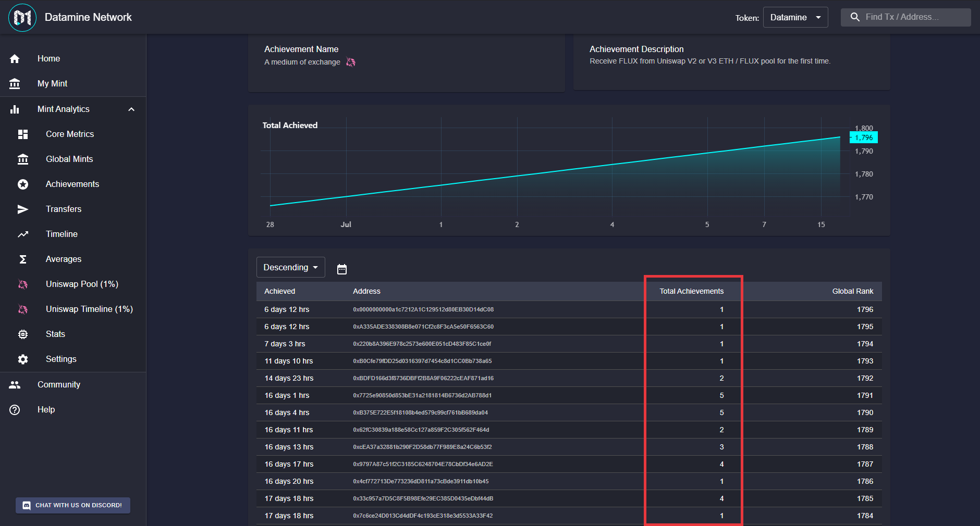Open Uniswap Pool (1%) page

click(73, 284)
